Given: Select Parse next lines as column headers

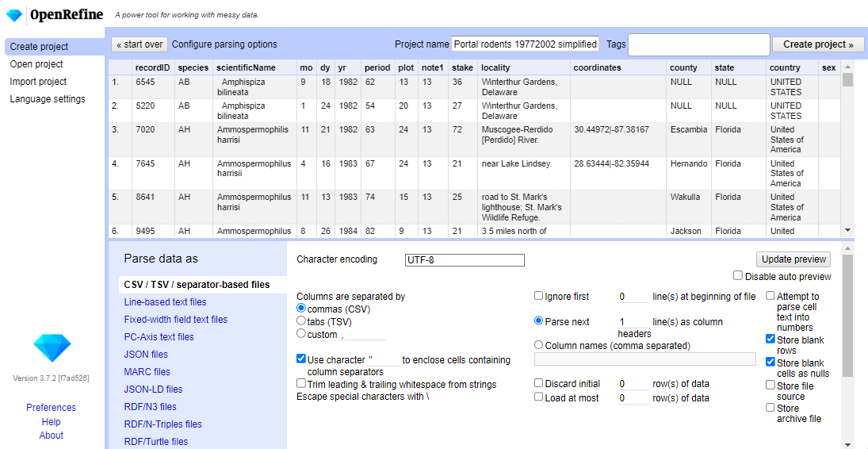Looking at the screenshot, I should point(538,321).
